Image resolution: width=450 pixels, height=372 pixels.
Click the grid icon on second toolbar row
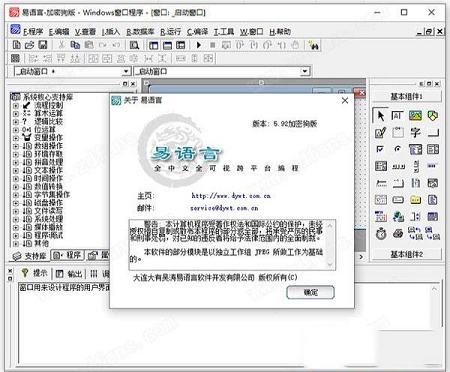(15, 58)
